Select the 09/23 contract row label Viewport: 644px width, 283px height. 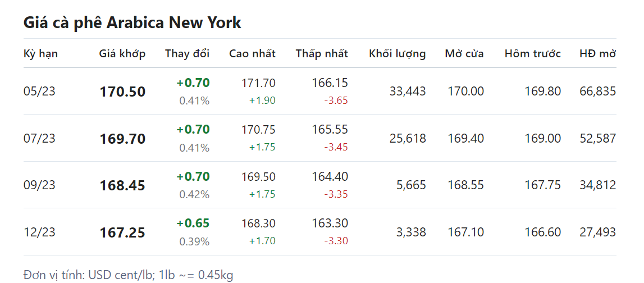tap(39, 185)
